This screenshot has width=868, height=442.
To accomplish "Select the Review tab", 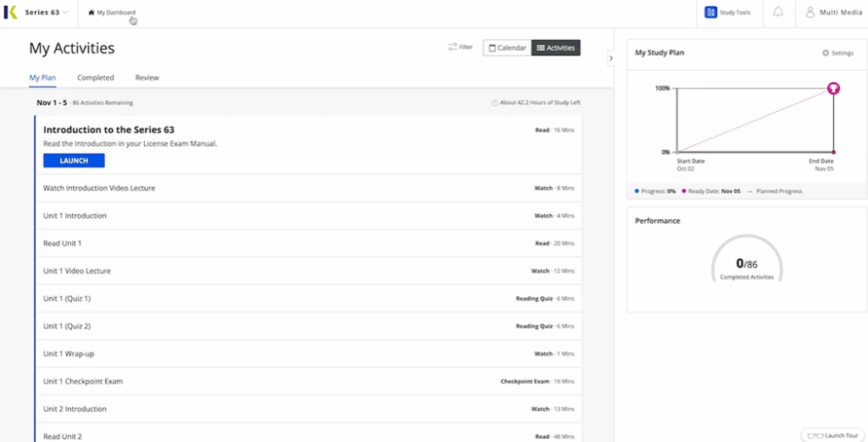I will [x=147, y=78].
